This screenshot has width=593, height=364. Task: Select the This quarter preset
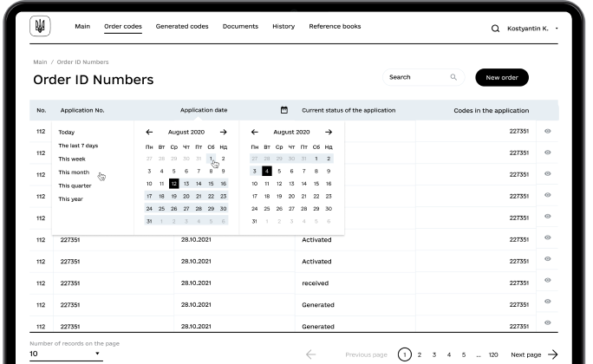point(75,185)
